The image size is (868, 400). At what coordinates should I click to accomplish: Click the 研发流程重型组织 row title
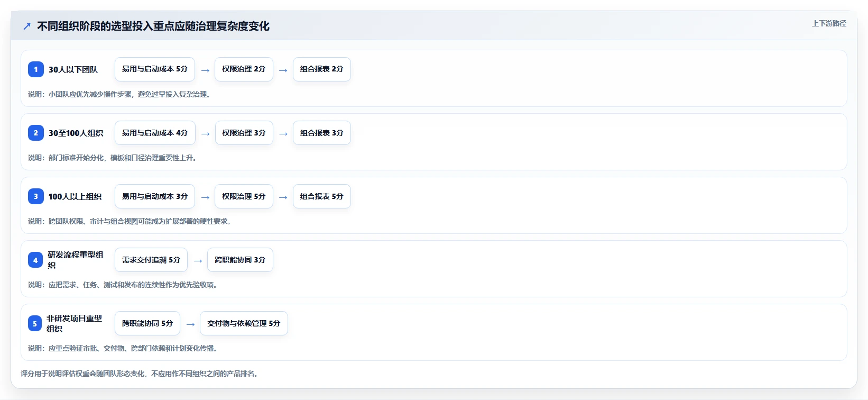click(x=76, y=260)
